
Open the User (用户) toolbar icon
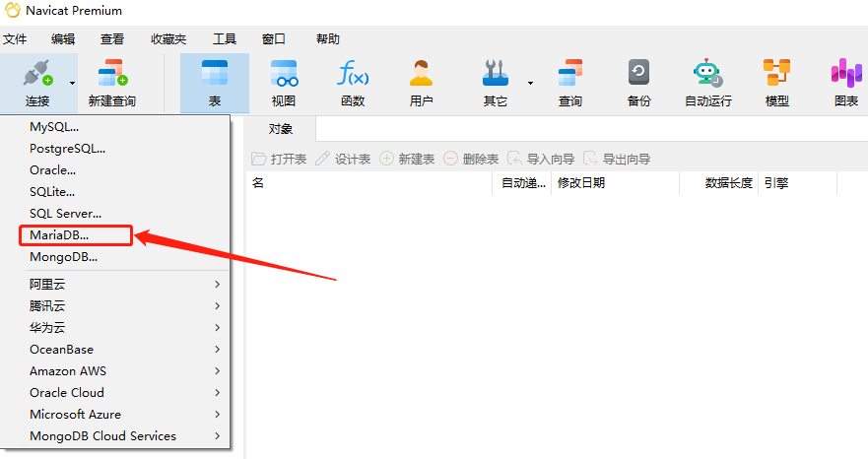(x=422, y=73)
